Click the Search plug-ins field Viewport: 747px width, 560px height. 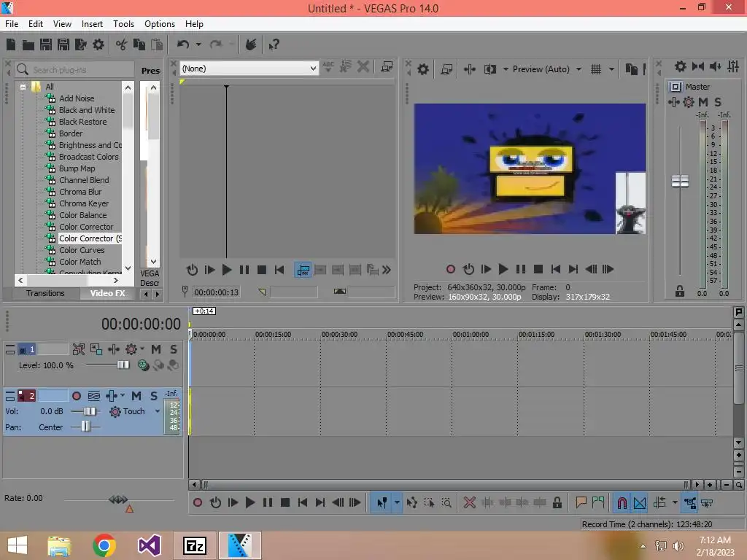pyautogui.click(x=75, y=69)
